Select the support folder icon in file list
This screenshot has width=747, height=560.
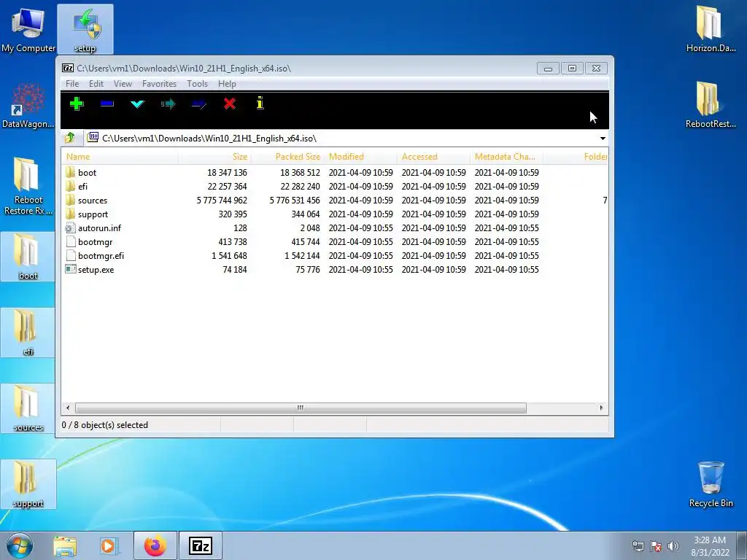[71, 214]
